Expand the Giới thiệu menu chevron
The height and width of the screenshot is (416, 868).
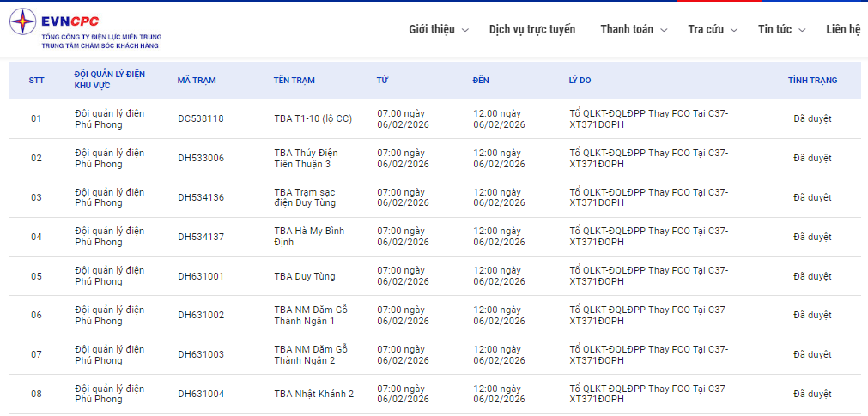pos(465,30)
